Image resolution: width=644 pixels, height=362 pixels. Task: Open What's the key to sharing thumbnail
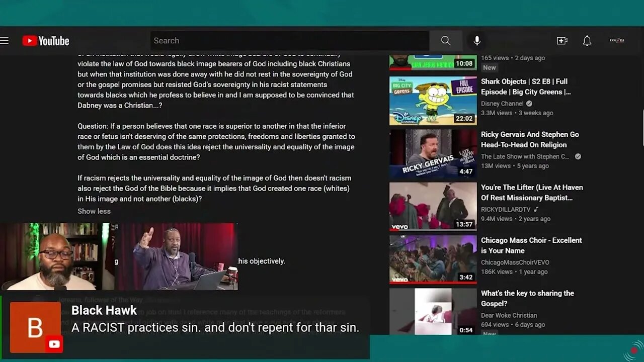point(433,312)
